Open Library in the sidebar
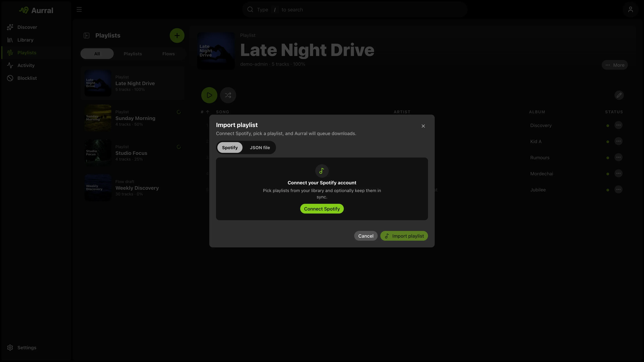This screenshot has height=362, width=644. point(36,40)
